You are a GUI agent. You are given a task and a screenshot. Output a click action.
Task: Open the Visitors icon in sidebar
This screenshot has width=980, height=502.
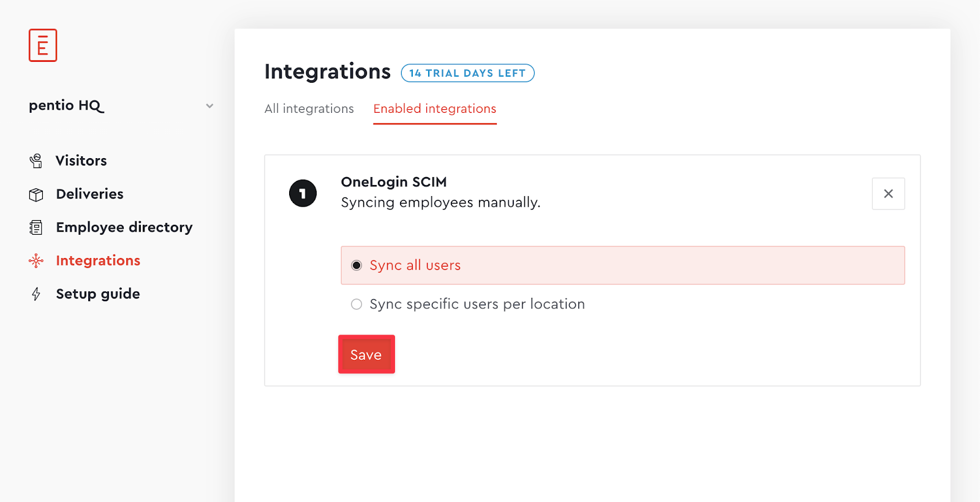pyautogui.click(x=36, y=161)
